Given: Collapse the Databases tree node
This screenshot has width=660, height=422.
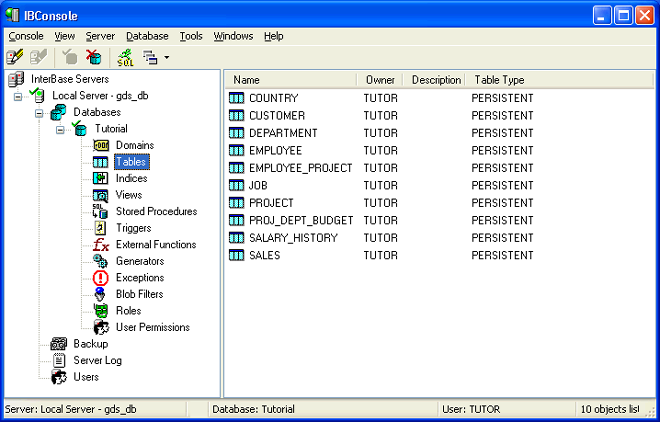Looking at the screenshot, I should point(39,113).
